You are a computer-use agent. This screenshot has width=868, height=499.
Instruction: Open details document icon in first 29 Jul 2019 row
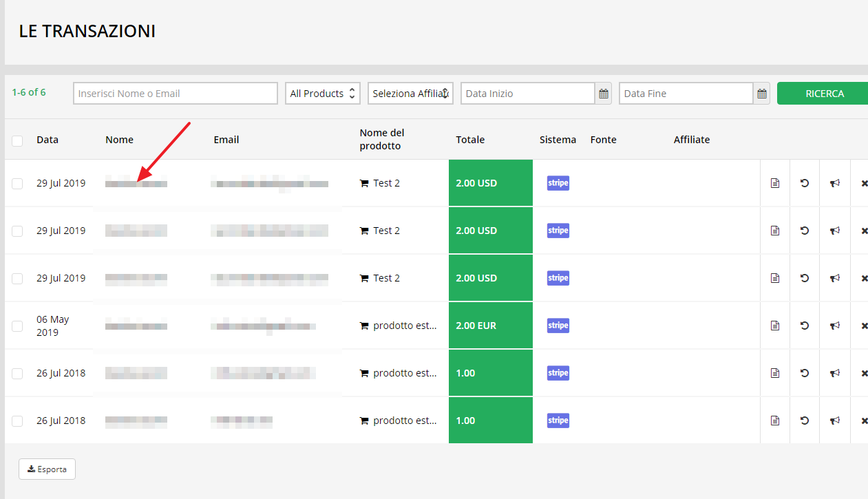[x=775, y=183]
